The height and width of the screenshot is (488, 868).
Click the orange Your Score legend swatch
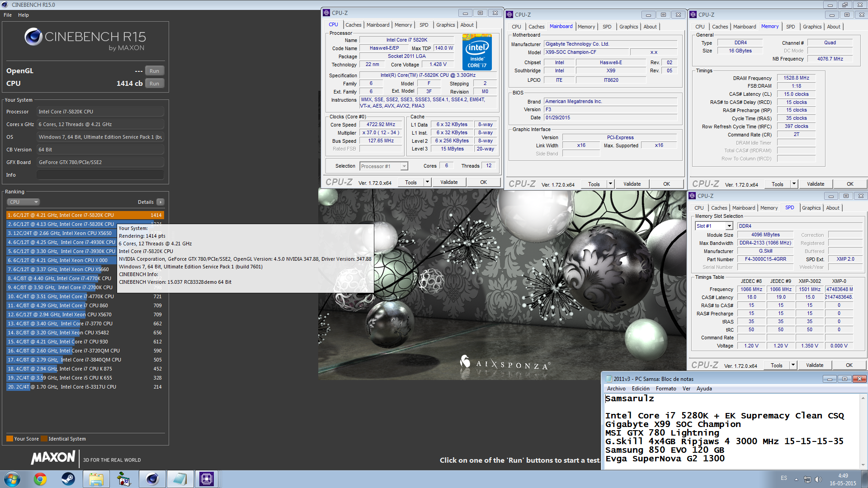coord(9,439)
